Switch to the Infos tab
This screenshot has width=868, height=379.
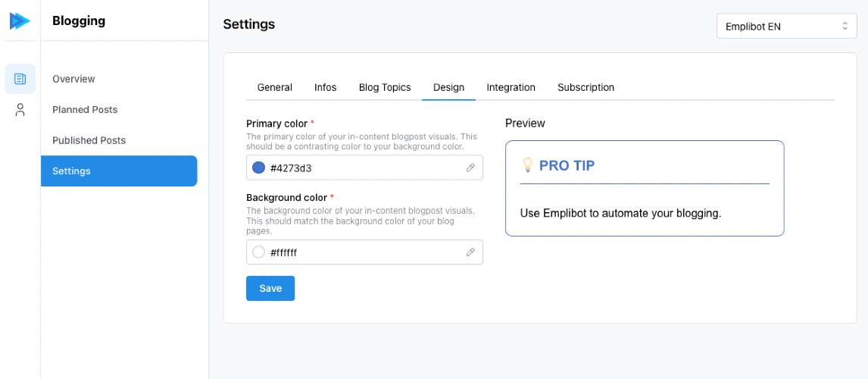pos(326,87)
